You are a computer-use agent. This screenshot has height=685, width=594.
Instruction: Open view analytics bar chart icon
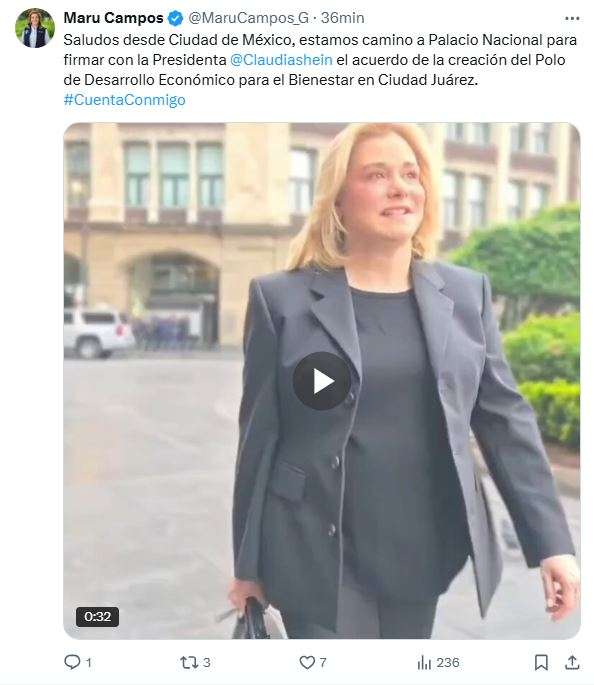point(424,663)
